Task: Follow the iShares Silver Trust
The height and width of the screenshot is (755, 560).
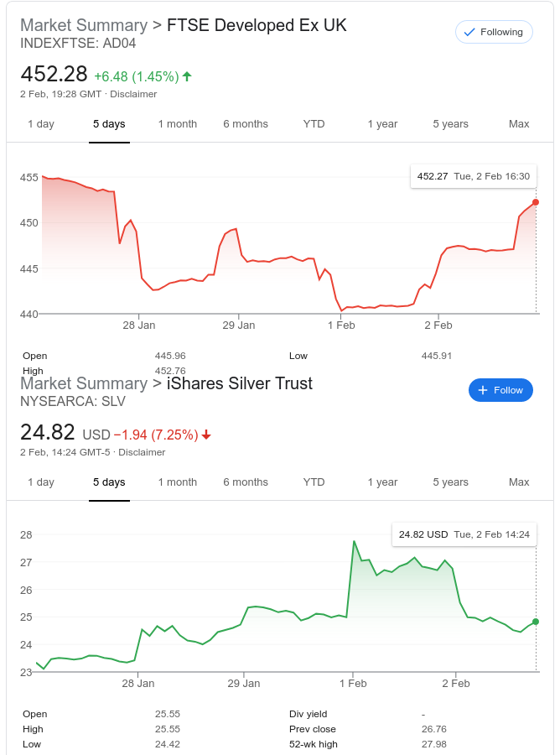Action: [500, 390]
